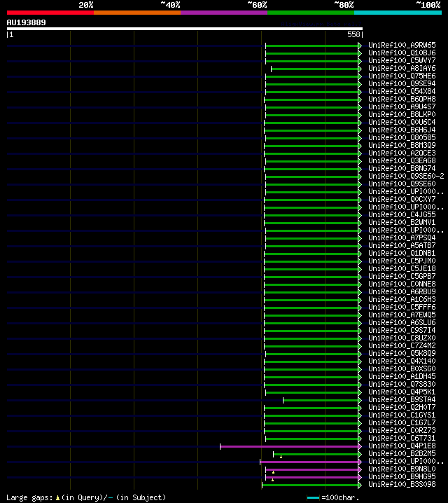Select the UniRef100_A6RBU9 label
Viewport: 448px width, 503px height.
point(402,291)
